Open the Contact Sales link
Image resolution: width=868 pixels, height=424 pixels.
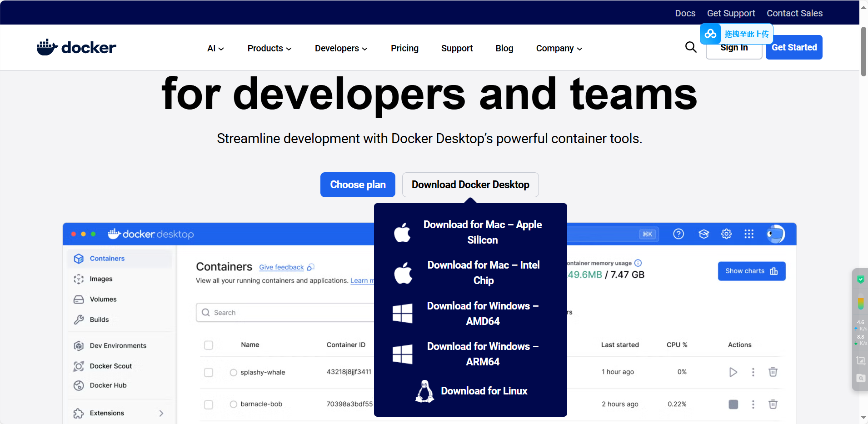795,13
